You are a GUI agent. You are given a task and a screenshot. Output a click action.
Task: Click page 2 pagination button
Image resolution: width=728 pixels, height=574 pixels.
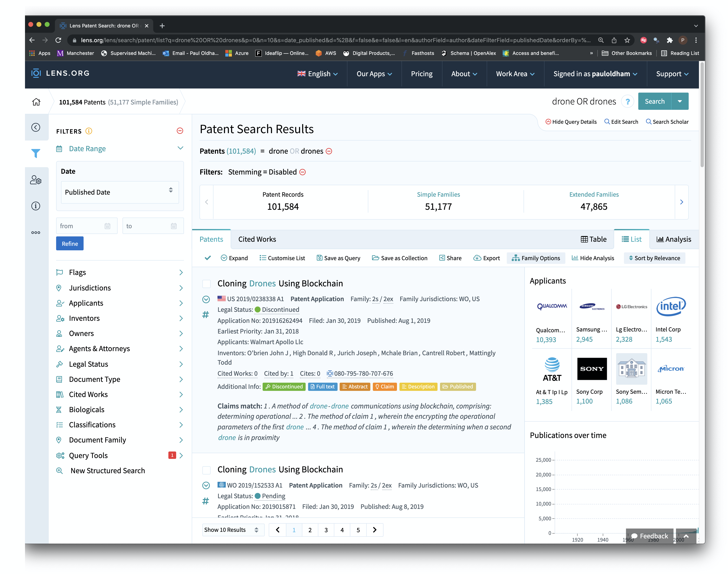[x=310, y=530]
